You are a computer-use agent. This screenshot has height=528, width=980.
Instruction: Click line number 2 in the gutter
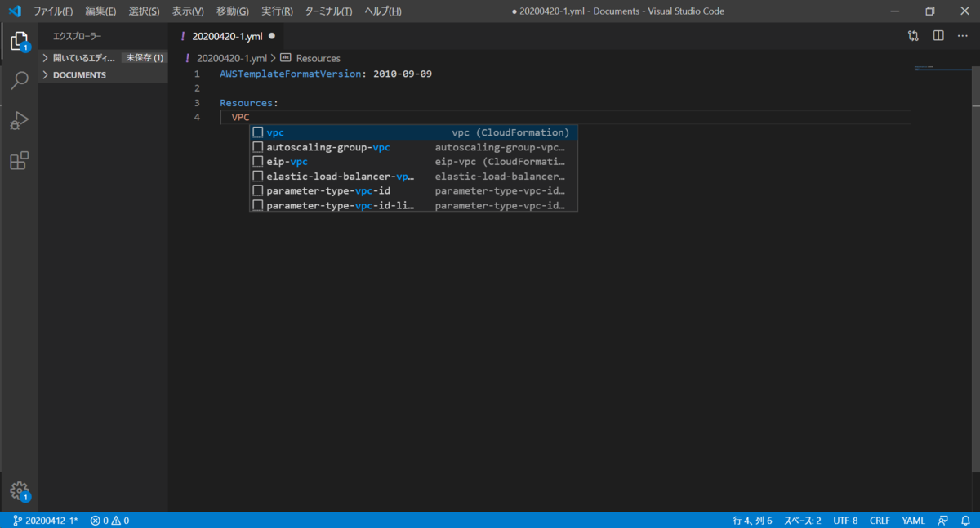197,88
